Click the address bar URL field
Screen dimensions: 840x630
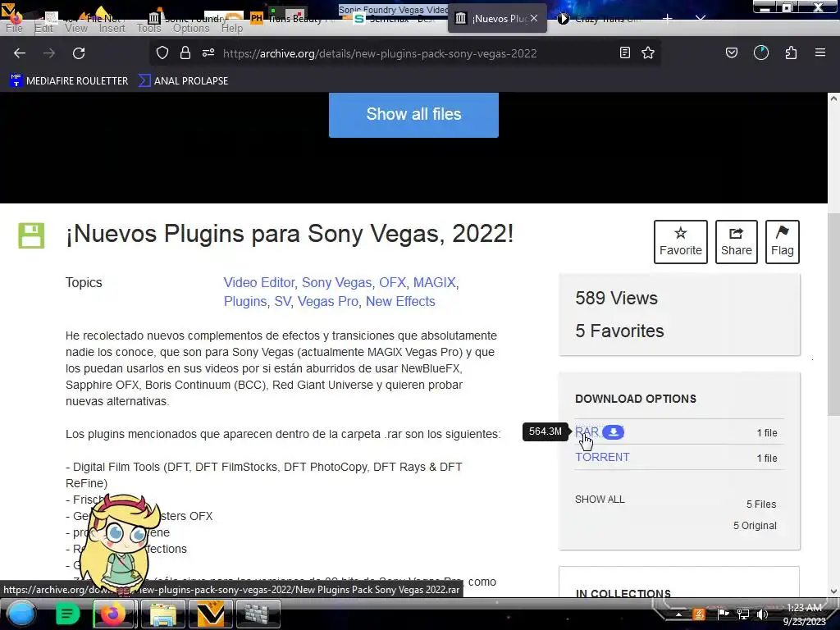pyautogui.click(x=379, y=53)
